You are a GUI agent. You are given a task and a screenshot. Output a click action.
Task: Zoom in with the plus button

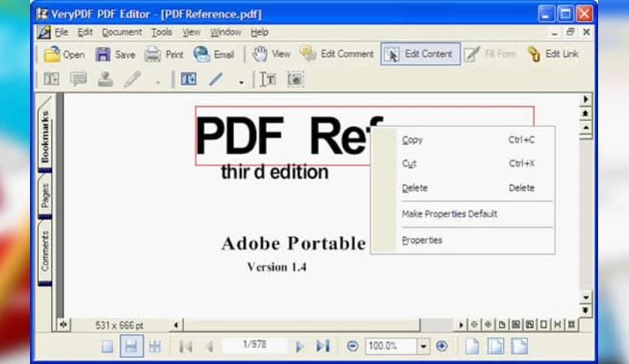click(x=442, y=346)
